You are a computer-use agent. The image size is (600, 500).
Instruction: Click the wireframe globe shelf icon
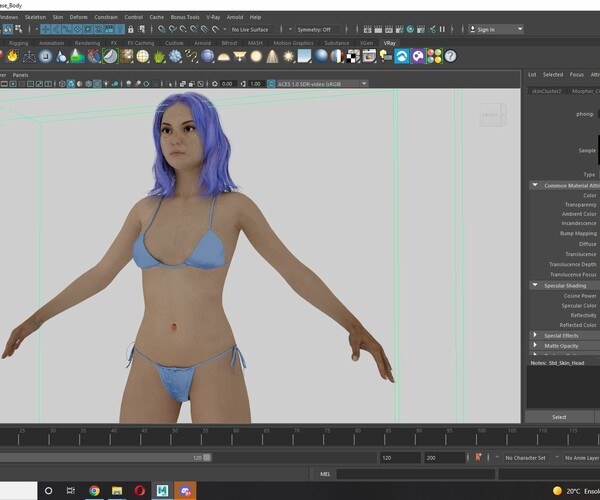pyautogui.click(x=143, y=57)
